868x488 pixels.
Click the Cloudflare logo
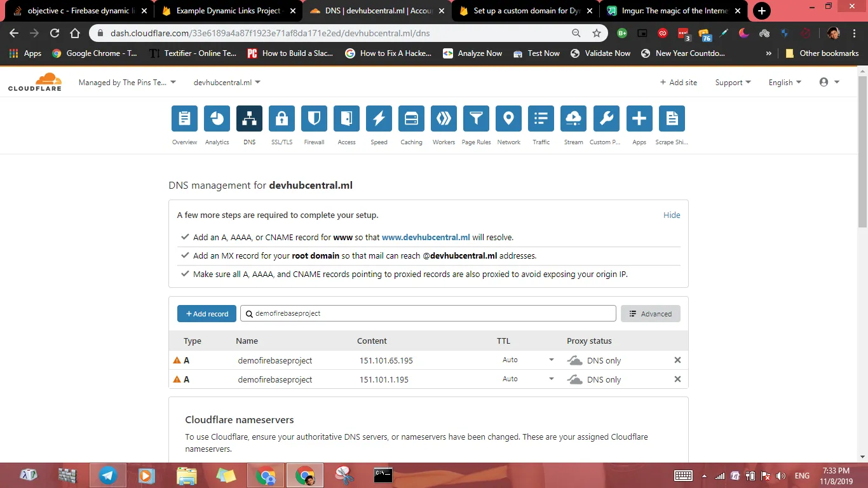(x=35, y=82)
